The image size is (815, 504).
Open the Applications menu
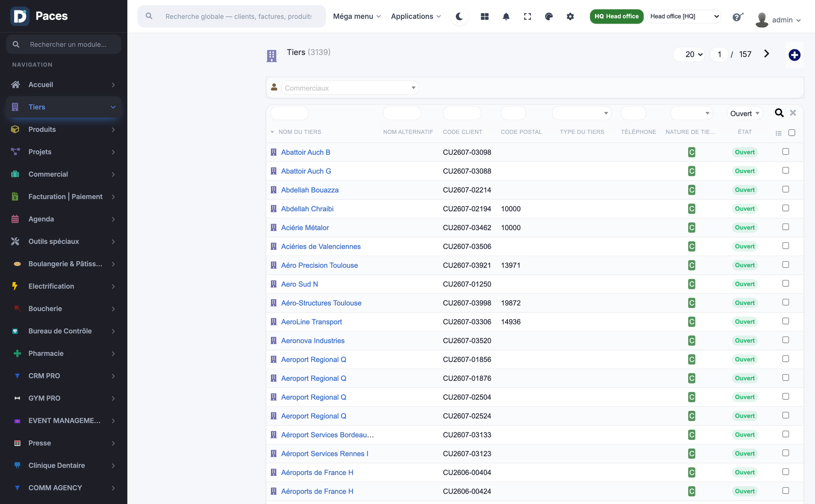(416, 16)
